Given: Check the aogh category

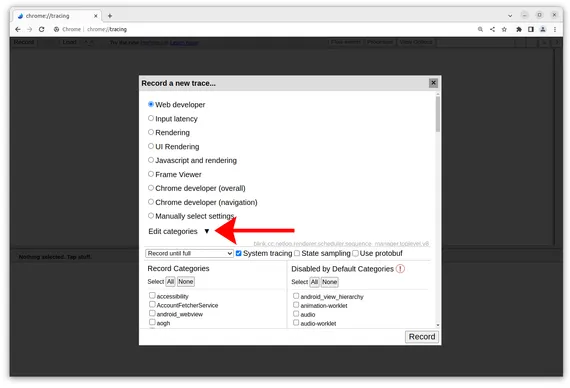Looking at the screenshot, I should (152, 322).
